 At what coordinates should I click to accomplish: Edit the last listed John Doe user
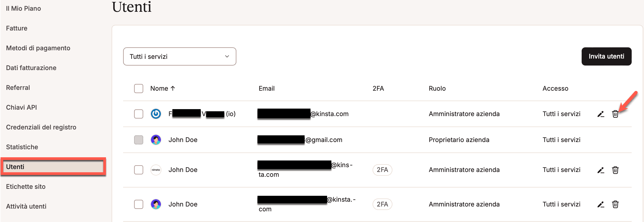coord(601,204)
